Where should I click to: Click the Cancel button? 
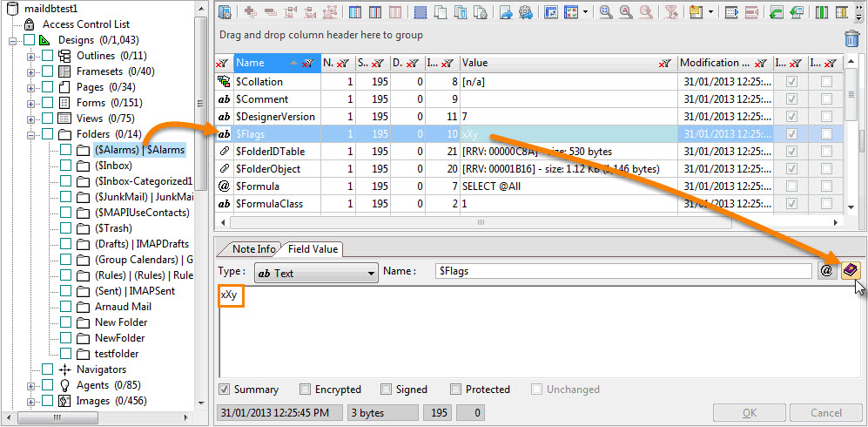pos(825,413)
